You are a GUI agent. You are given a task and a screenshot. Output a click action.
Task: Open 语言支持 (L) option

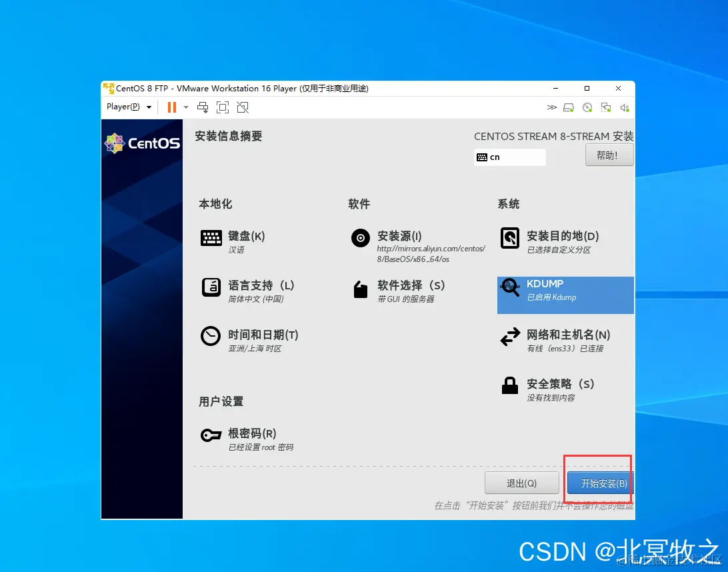pyautogui.click(x=261, y=285)
